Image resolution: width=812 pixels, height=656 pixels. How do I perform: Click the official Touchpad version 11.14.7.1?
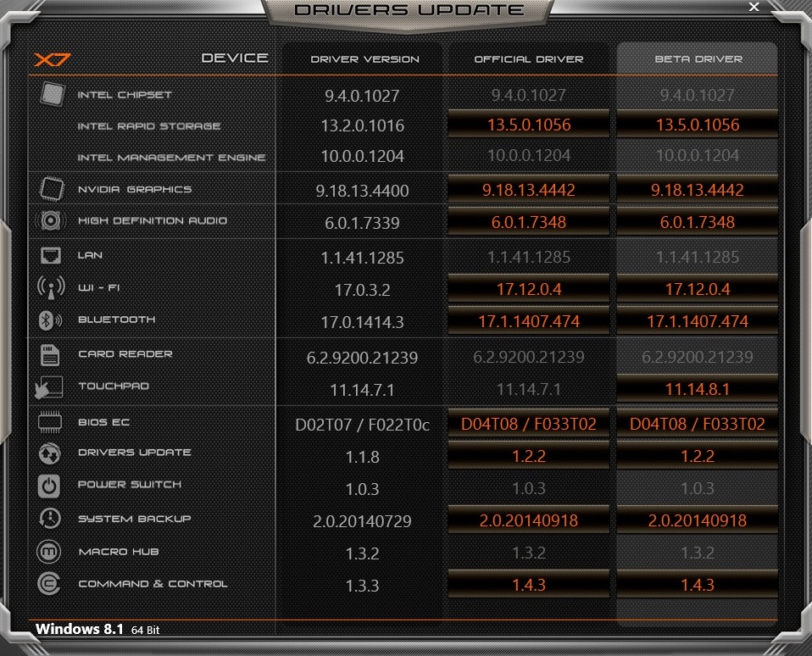click(x=529, y=389)
